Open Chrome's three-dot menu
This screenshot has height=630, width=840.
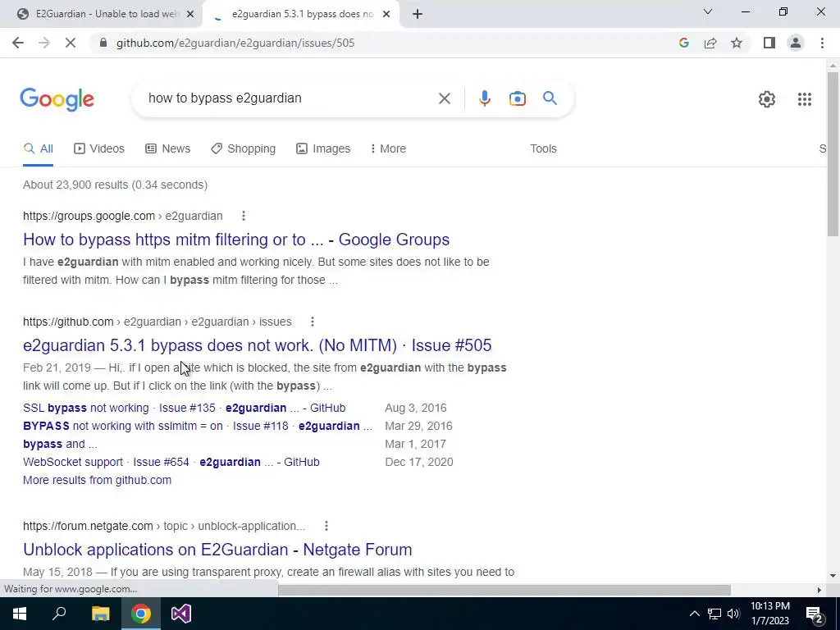tap(822, 43)
